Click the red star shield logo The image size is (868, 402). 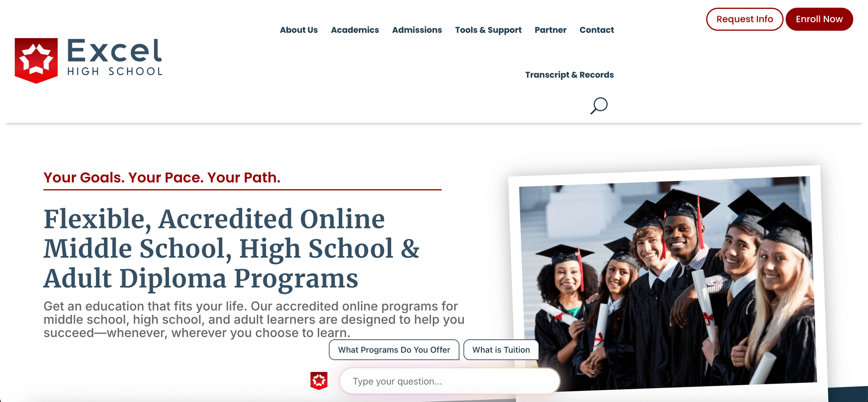tap(36, 60)
